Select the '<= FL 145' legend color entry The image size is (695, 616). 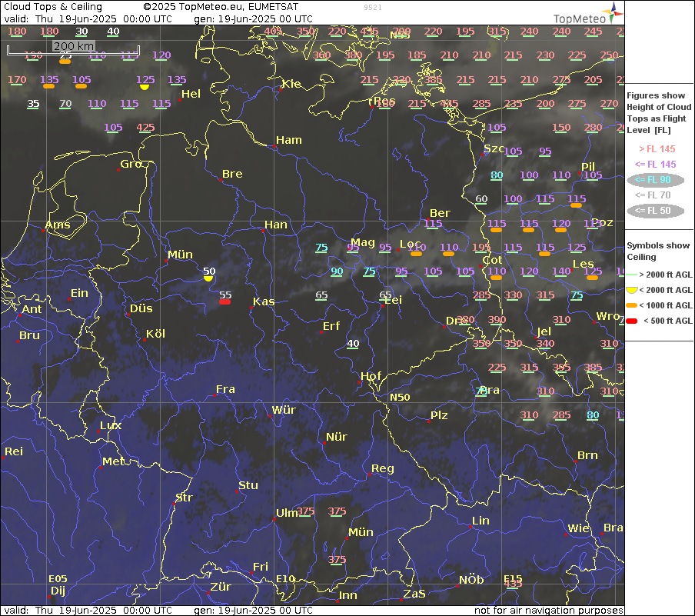coord(655,165)
